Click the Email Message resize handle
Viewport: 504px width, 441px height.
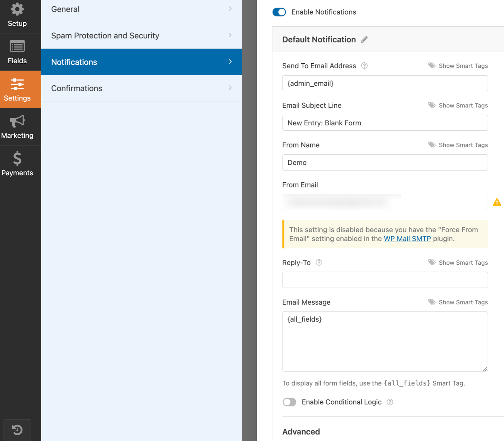(x=485, y=369)
